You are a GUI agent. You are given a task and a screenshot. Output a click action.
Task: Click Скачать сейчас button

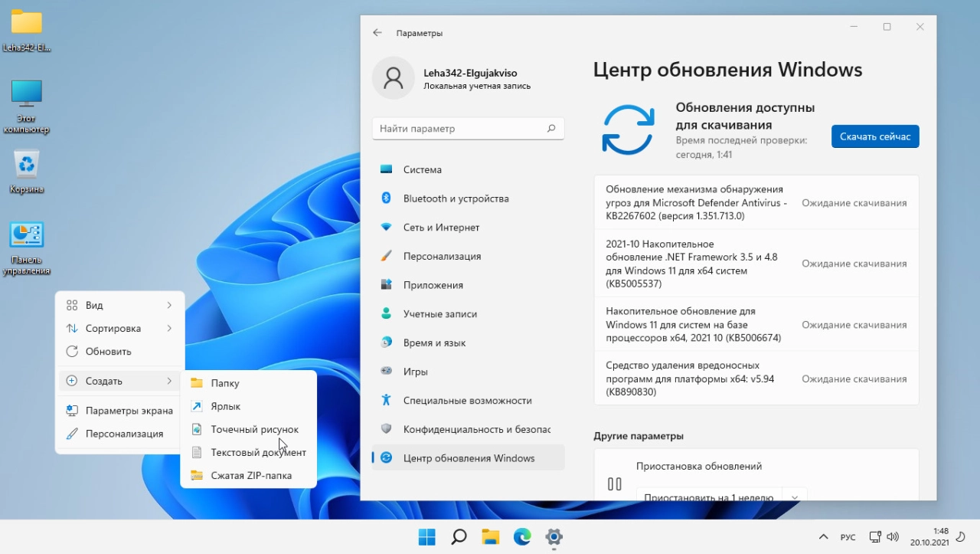pos(875,136)
